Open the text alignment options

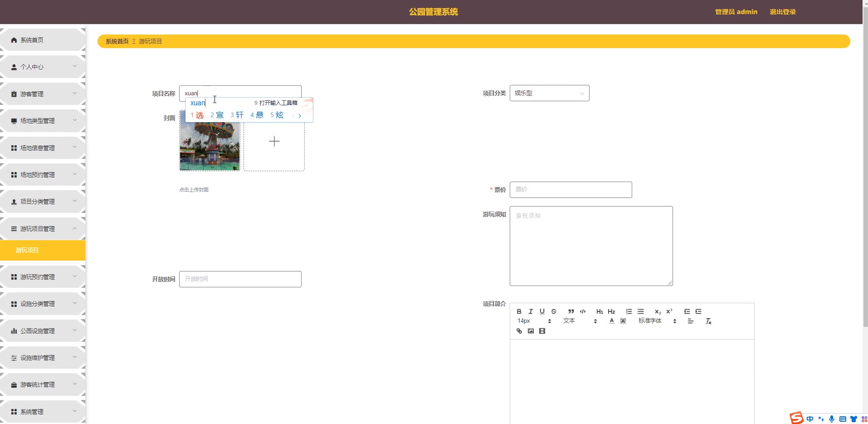[691, 321]
